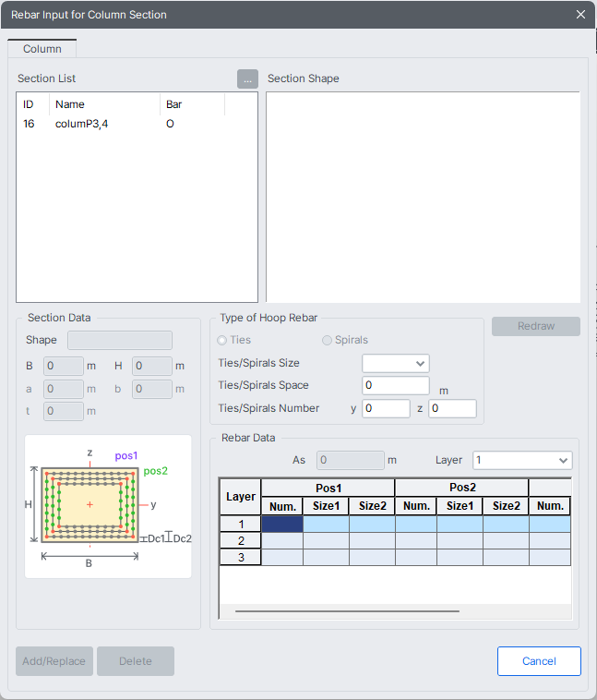Click the Cancel button
The width and height of the screenshot is (597, 700).
click(x=539, y=661)
